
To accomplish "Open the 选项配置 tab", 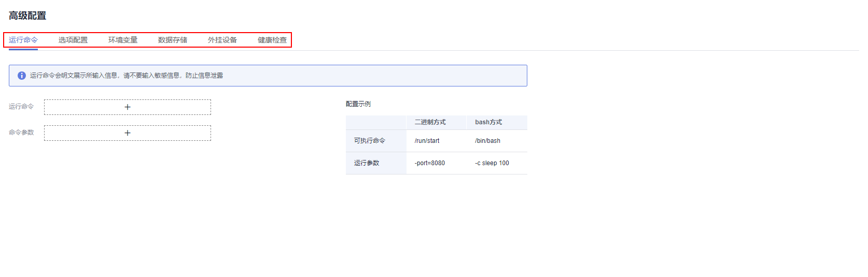I will [x=73, y=40].
